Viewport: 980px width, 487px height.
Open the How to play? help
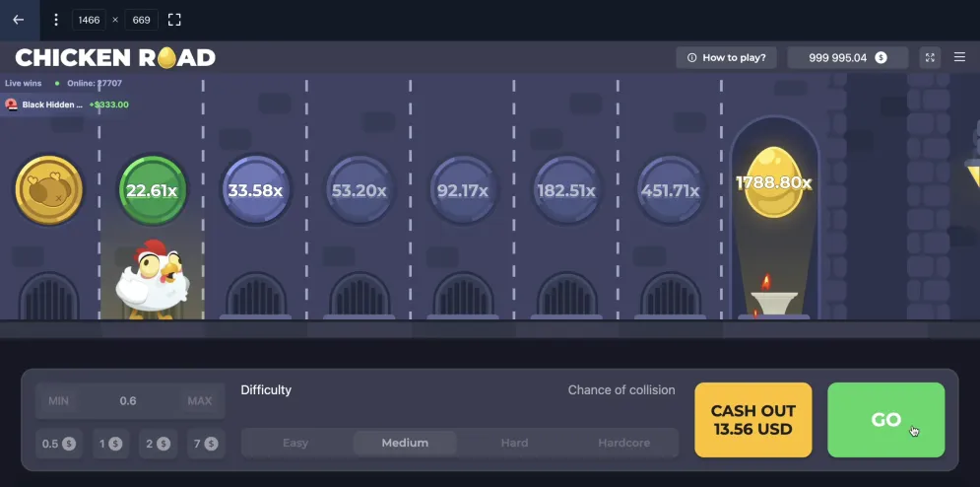(726, 57)
